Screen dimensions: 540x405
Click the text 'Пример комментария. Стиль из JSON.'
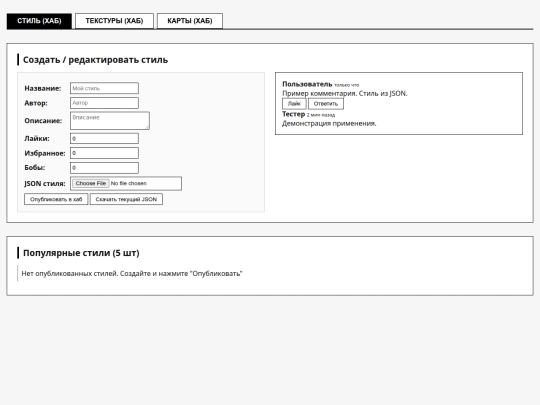[x=345, y=94]
